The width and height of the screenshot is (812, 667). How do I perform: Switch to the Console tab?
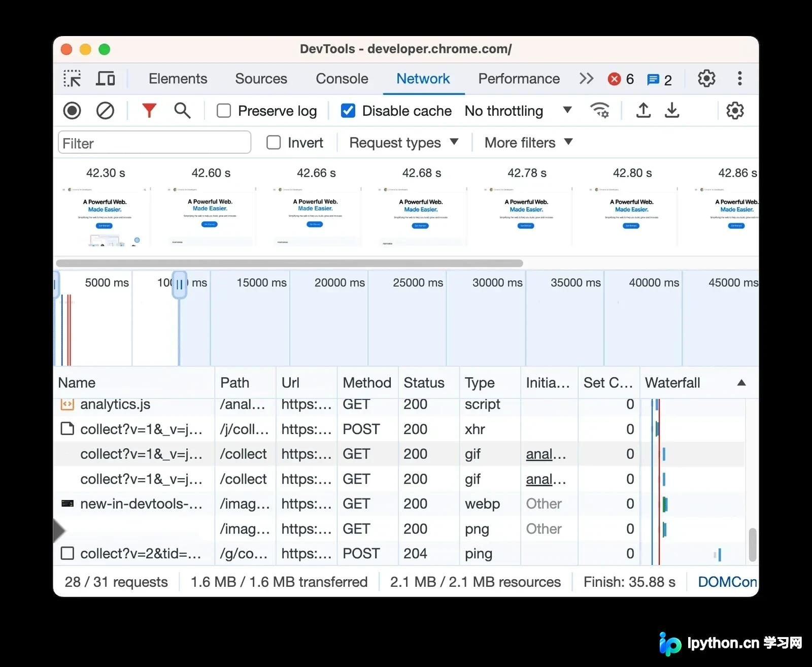[x=342, y=79]
